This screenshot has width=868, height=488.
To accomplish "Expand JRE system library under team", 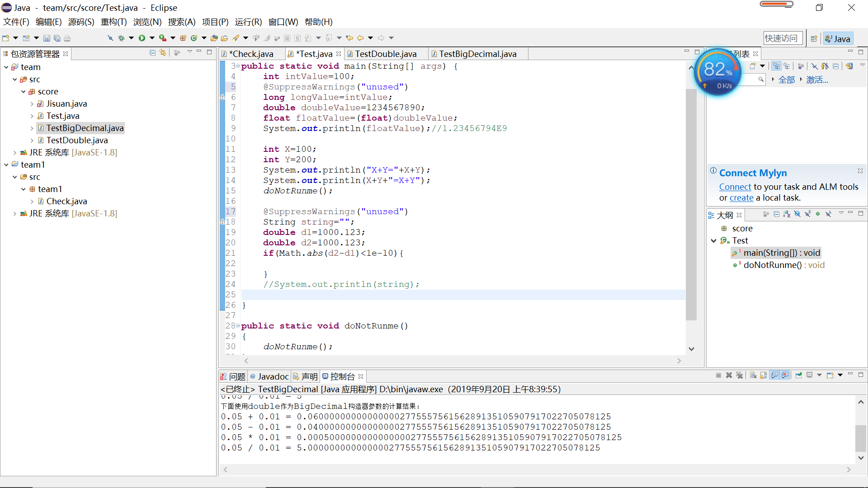I will (x=14, y=153).
